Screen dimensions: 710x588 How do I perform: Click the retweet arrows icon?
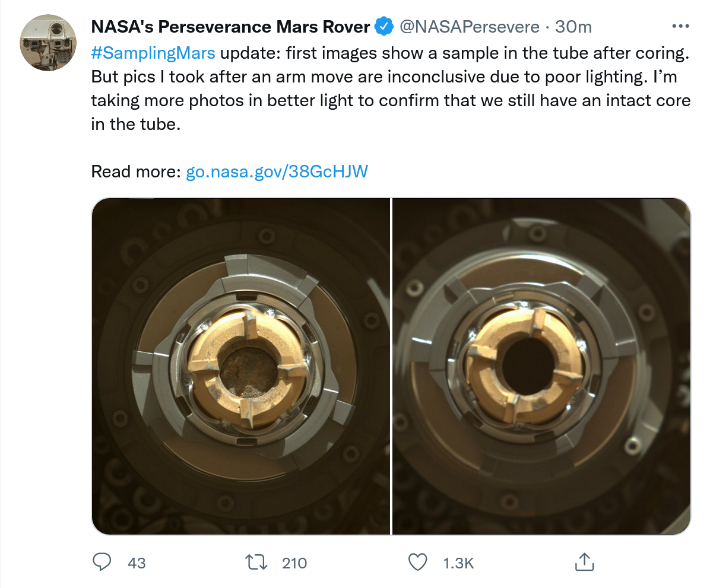pos(258,562)
